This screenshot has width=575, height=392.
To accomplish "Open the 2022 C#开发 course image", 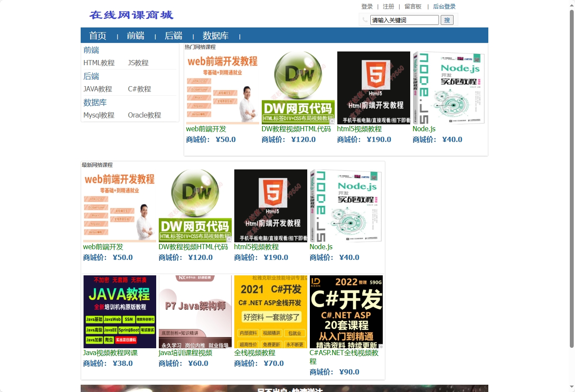I will point(346,312).
